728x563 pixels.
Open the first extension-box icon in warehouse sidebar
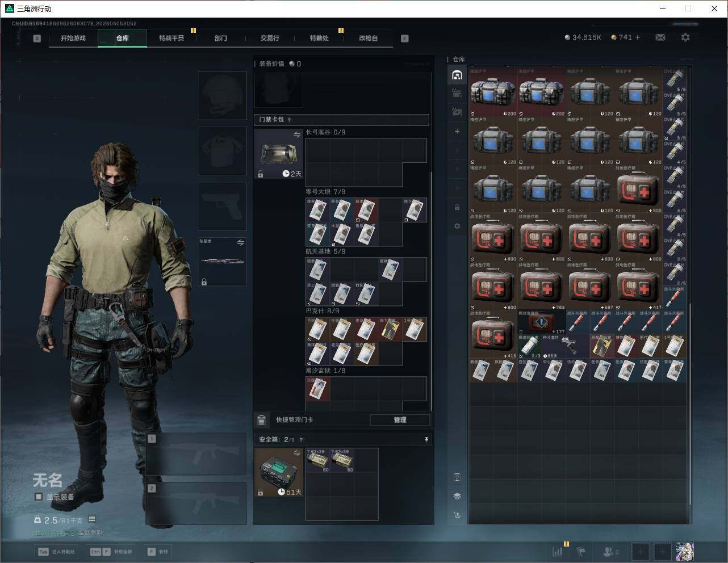click(457, 94)
